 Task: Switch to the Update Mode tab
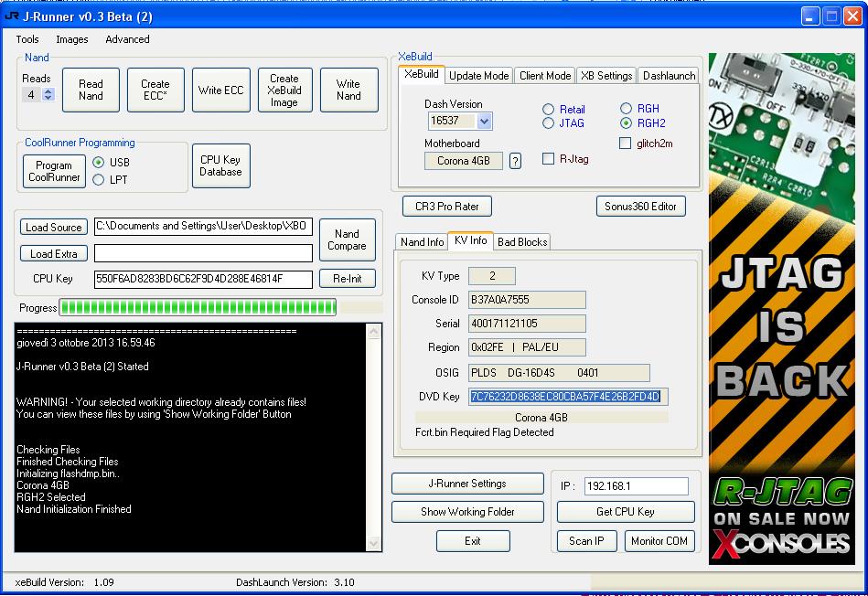point(479,76)
